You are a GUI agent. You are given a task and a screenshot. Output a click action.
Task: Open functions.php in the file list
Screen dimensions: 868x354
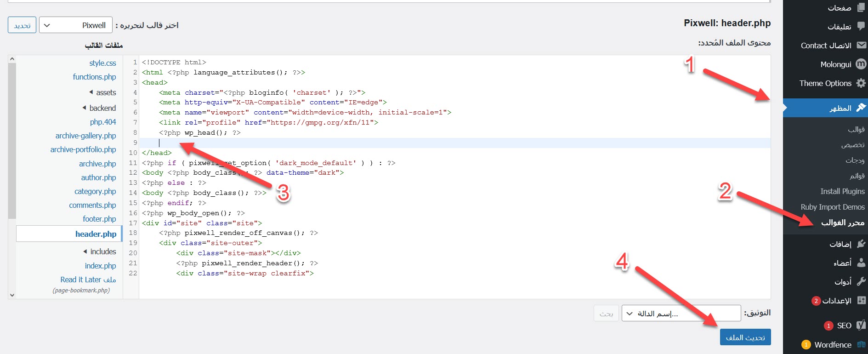coord(94,77)
